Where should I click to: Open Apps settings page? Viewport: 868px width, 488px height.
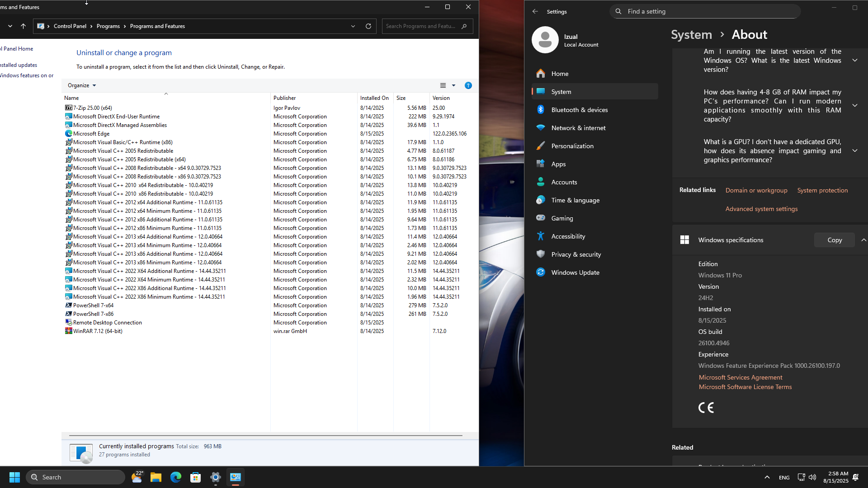tap(595, 164)
